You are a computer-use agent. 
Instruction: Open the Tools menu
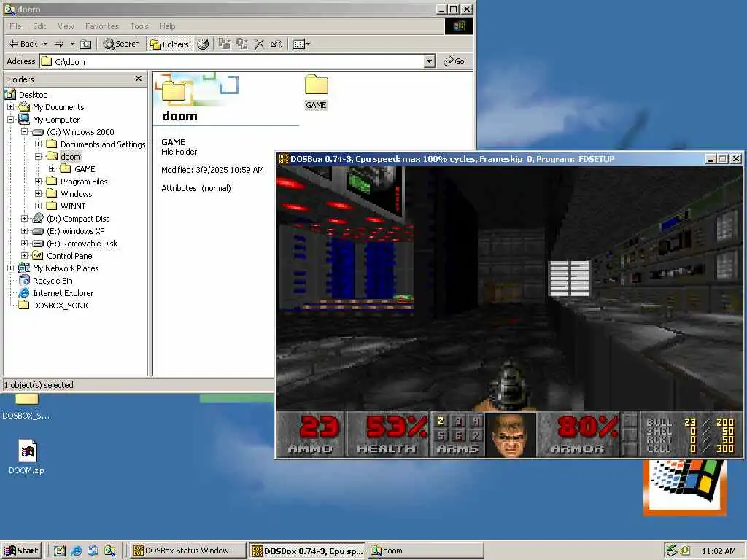pos(139,26)
